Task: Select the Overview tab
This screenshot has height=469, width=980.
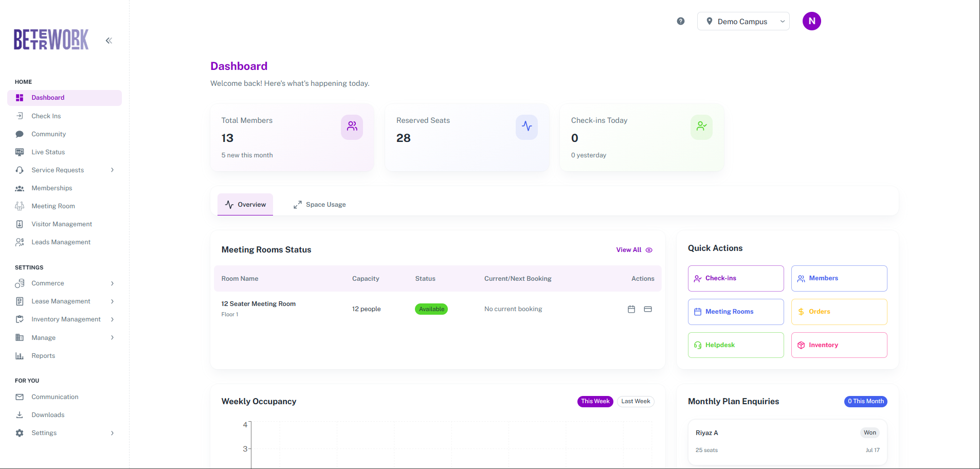Action: pos(245,204)
